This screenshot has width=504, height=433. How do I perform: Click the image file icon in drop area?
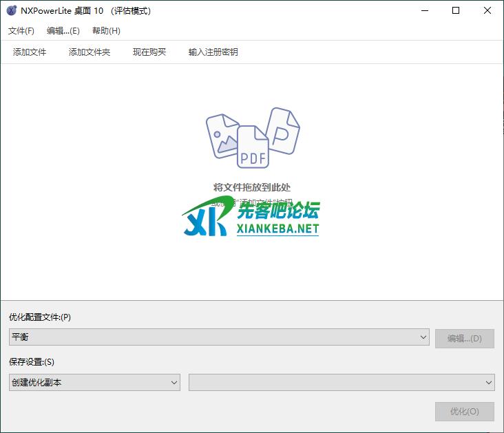(x=224, y=136)
